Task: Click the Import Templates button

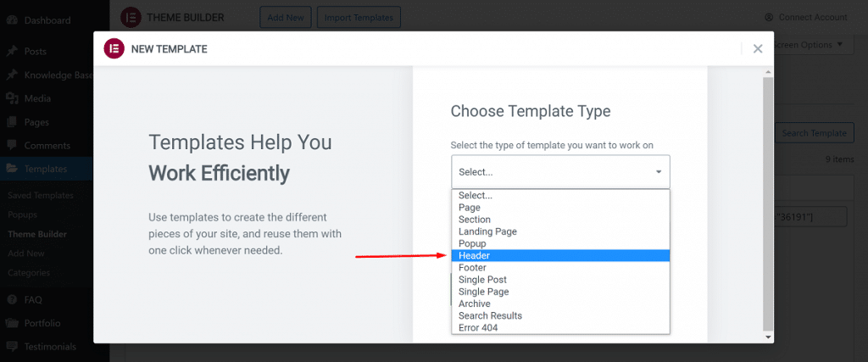Action: point(359,17)
